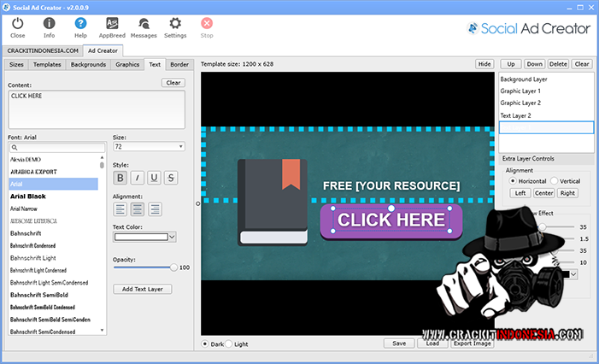Screen dimensions: 599x364
Task: Select the Vertical alignment radio button
Action: click(555, 181)
